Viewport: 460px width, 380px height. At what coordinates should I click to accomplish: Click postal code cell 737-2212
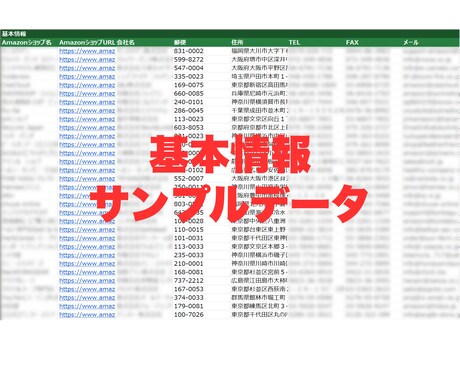pyautogui.click(x=189, y=281)
